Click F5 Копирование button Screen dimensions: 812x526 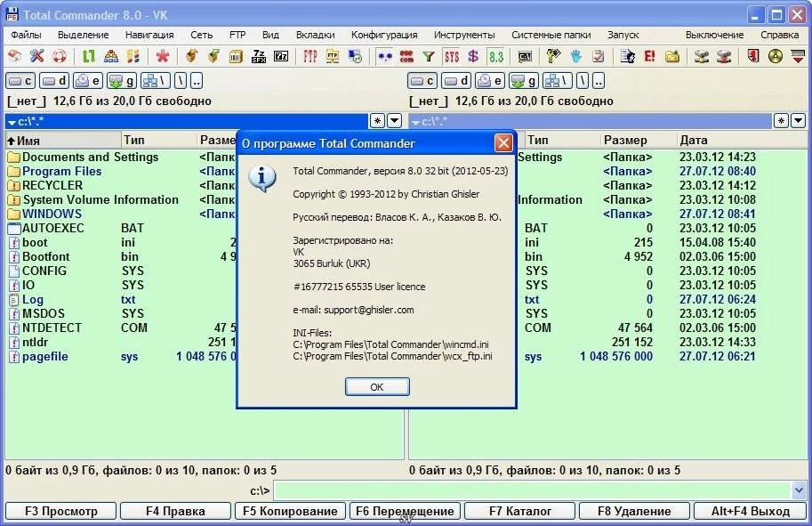click(290, 511)
